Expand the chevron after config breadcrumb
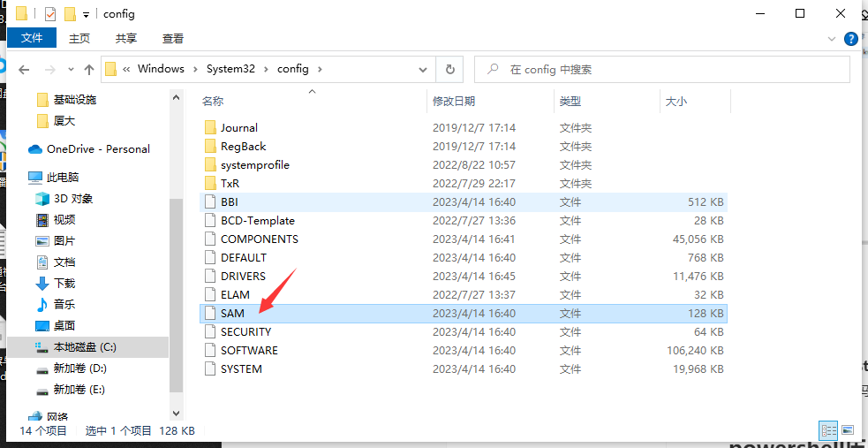The image size is (868, 448). [320, 70]
